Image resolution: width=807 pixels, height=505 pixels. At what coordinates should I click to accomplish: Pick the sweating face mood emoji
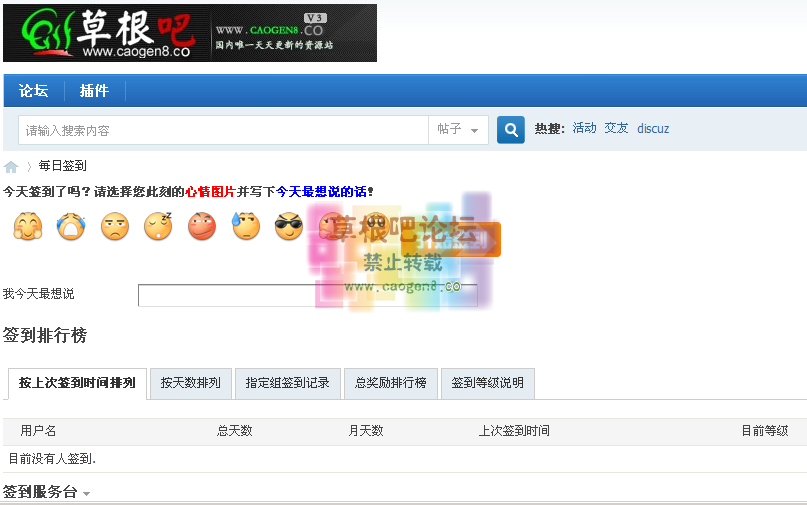245,227
